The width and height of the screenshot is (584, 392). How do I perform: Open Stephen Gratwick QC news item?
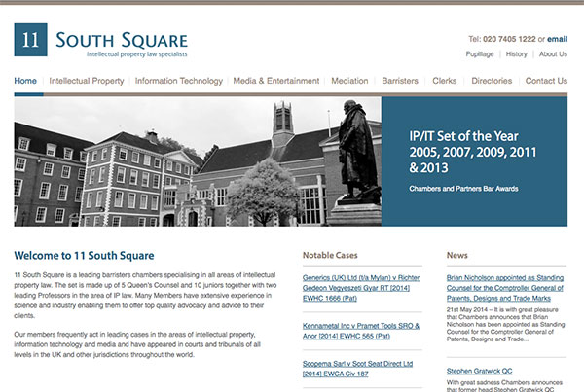coord(479,372)
